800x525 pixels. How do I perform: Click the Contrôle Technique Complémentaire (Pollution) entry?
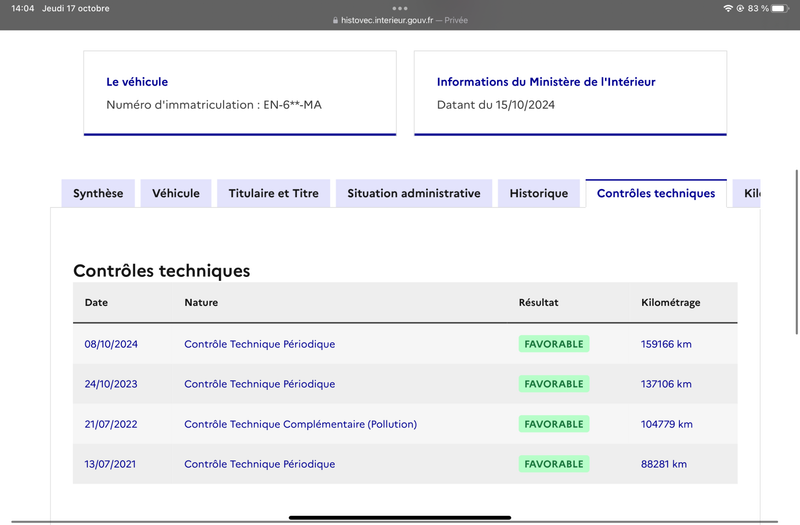(x=301, y=424)
